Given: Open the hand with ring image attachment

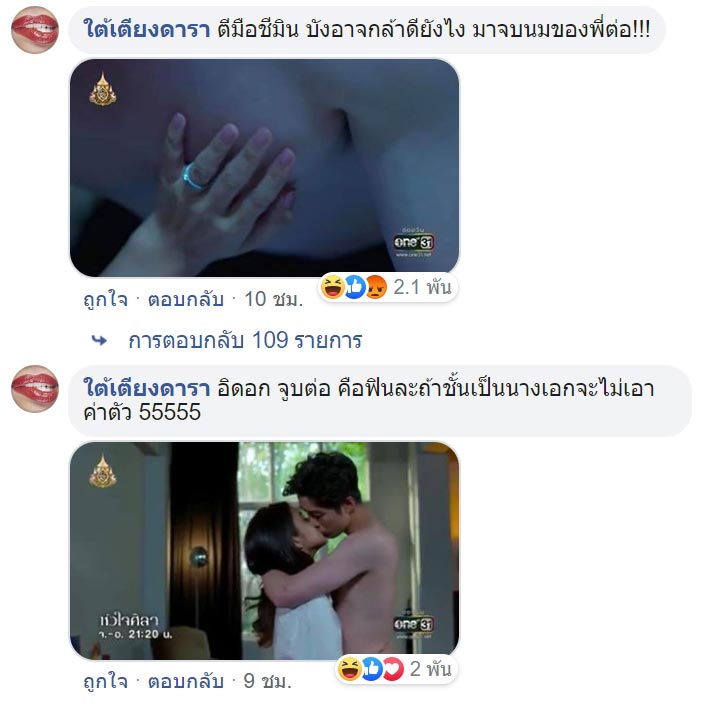Looking at the screenshot, I should [264, 168].
